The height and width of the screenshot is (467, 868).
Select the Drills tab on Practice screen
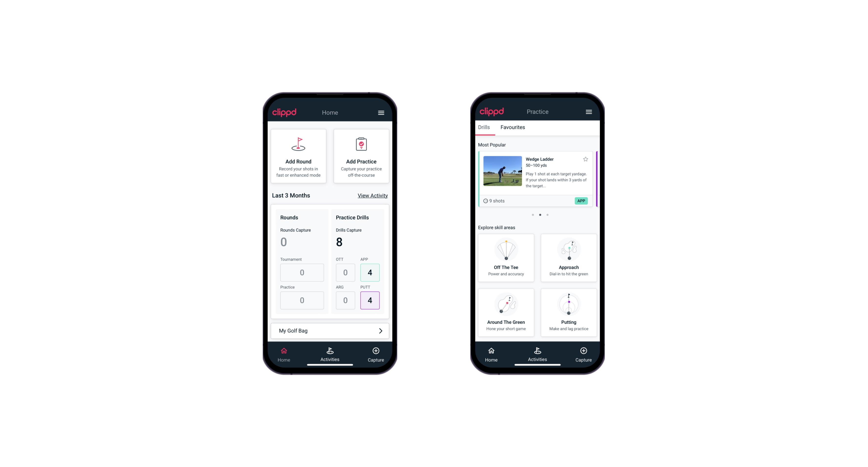click(483, 127)
